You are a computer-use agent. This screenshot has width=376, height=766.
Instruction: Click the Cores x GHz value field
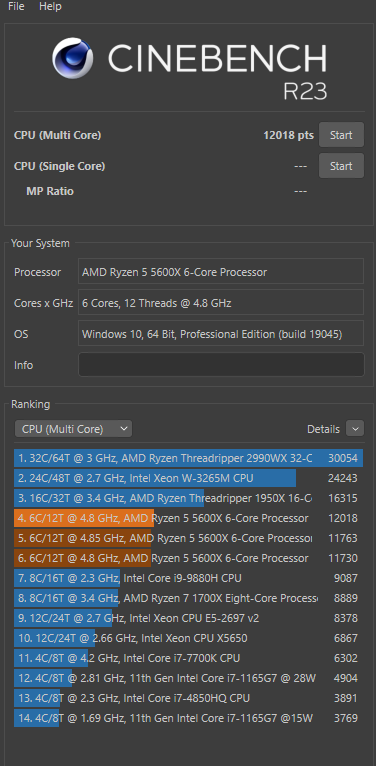[221, 303]
